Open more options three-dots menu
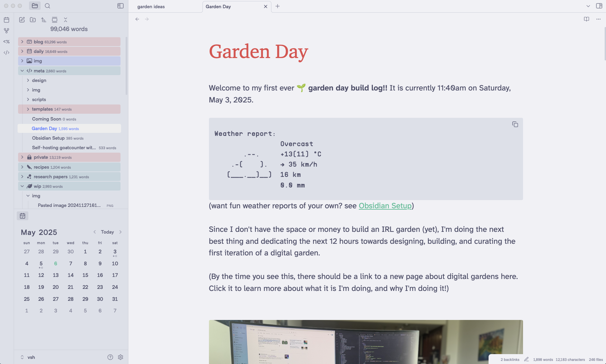The image size is (606, 364). pyautogui.click(x=598, y=19)
